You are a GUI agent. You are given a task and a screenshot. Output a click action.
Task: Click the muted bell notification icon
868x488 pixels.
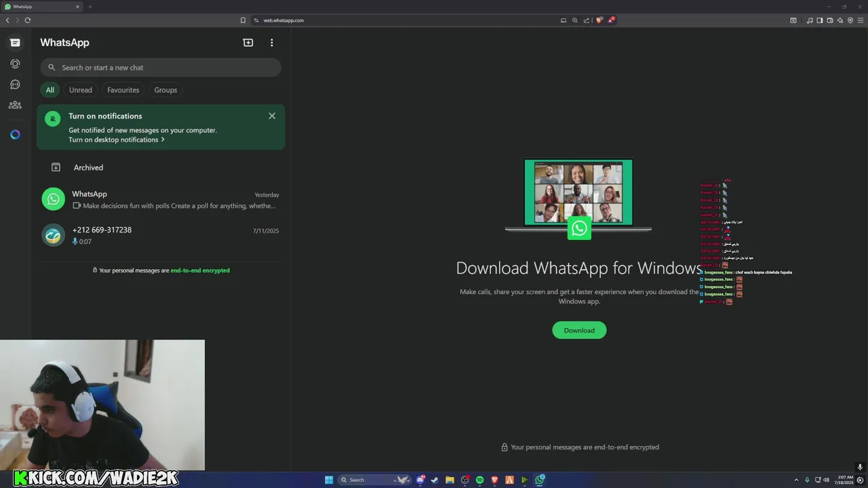[52, 119]
